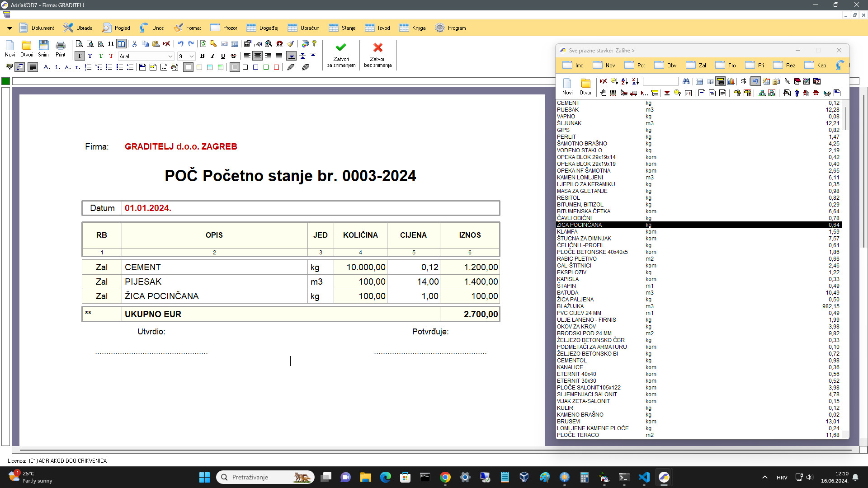This screenshot has height=488, width=868.
Task: Click binoculars search icon in Zalihe window
Action: tap(686, 81)
